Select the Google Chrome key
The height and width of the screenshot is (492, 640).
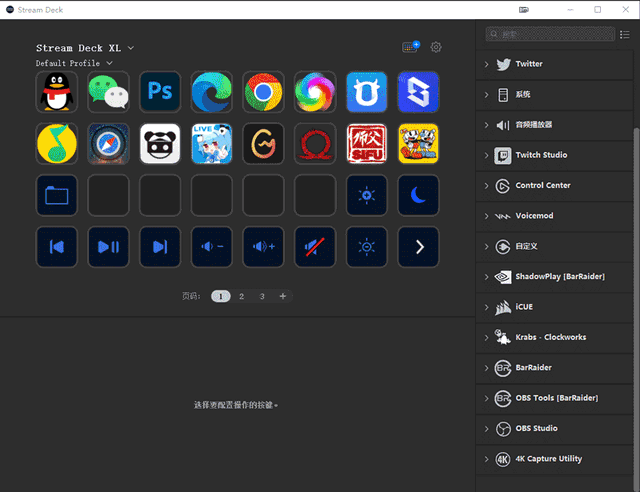click(x=263, y=92)
